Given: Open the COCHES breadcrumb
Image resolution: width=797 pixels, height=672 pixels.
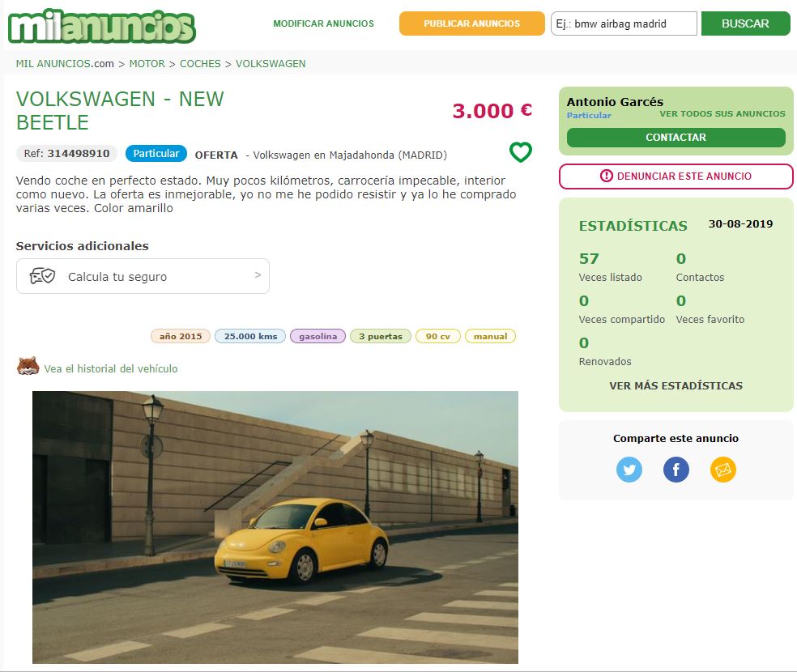Looking at the screenshot, I should click(x=200, y=63).
